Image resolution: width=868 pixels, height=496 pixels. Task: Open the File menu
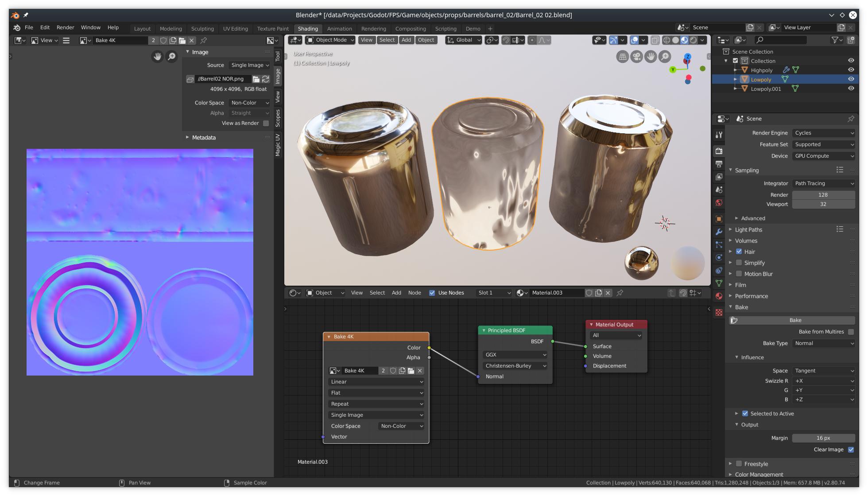pyautogui.click(x=29, y=27)
